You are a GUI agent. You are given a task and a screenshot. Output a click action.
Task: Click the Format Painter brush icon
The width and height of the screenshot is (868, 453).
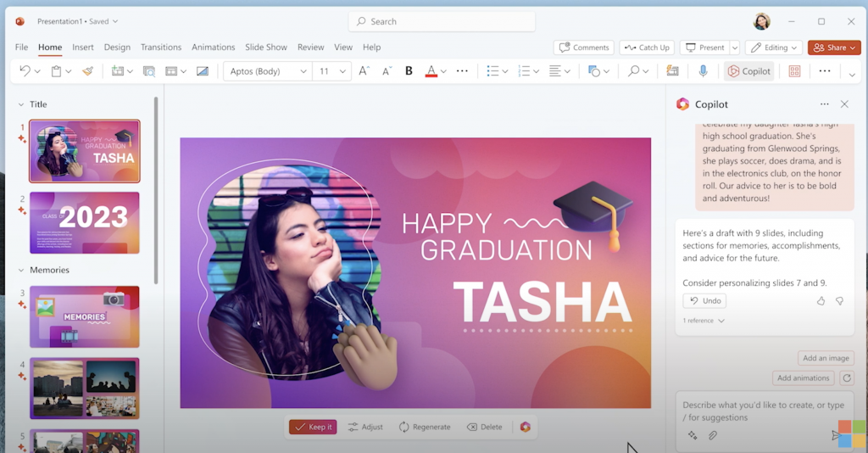(x=87, y=71)
